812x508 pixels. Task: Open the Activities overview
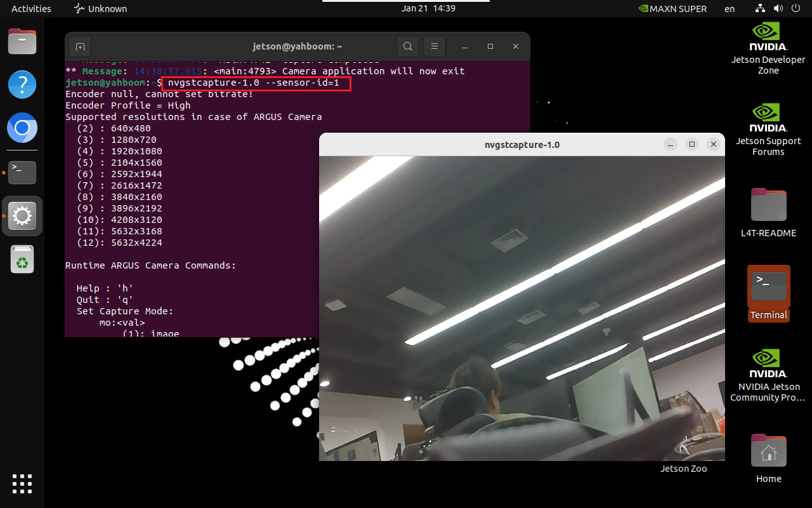pyautogui.click(x=31, y=9)
